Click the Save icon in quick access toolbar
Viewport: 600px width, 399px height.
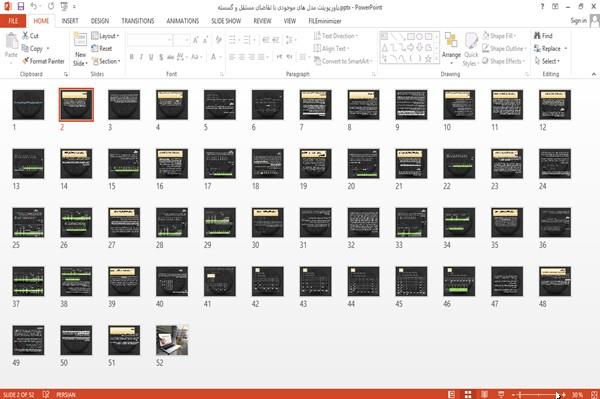21,6
